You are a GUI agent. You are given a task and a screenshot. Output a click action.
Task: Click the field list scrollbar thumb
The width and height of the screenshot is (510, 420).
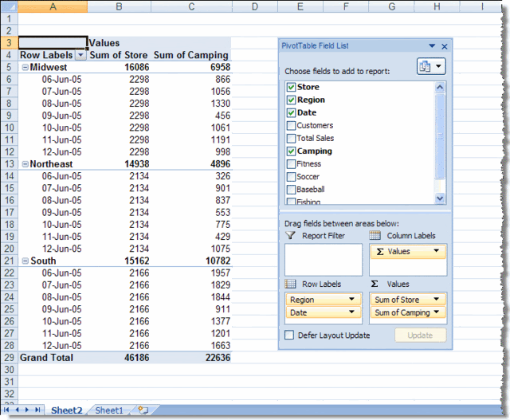[440, 135]
